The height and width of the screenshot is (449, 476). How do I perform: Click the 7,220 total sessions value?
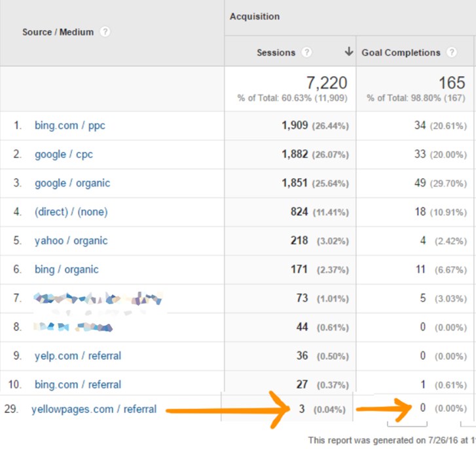326,83
